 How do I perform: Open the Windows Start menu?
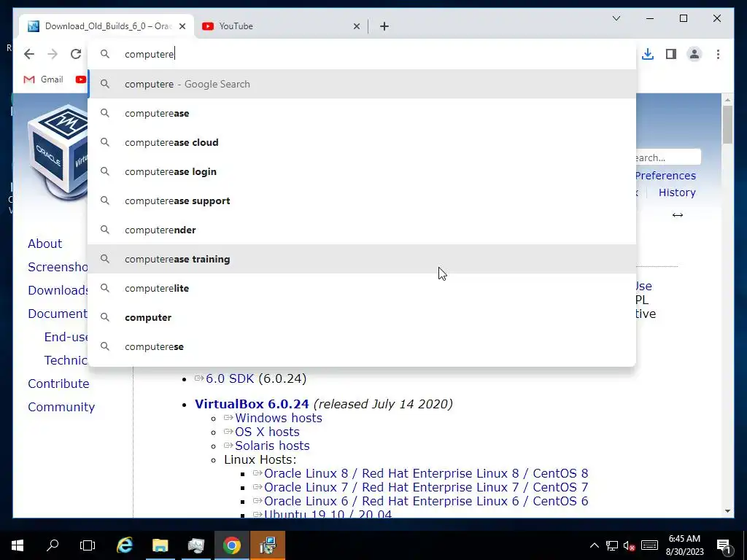coord(18,545)
